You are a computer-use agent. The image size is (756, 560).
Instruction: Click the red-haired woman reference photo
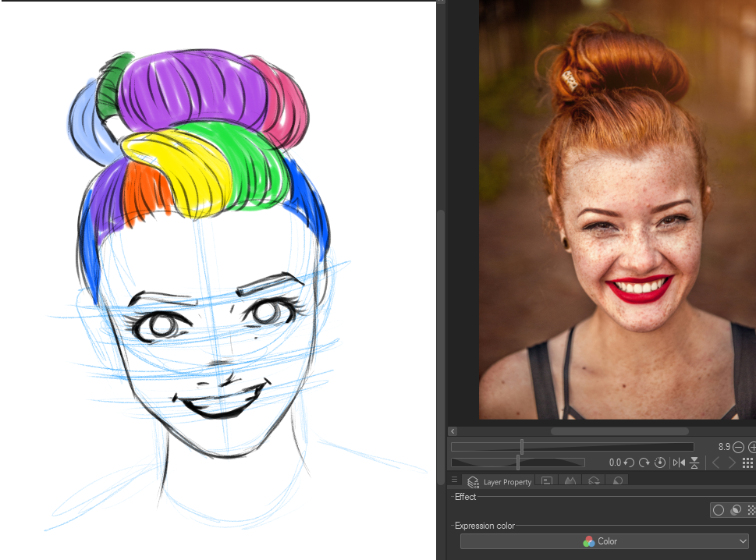[x=616, y=211]
